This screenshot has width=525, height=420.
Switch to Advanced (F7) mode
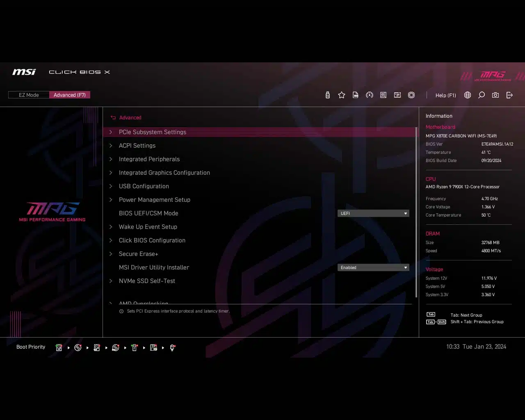point(70,95)
